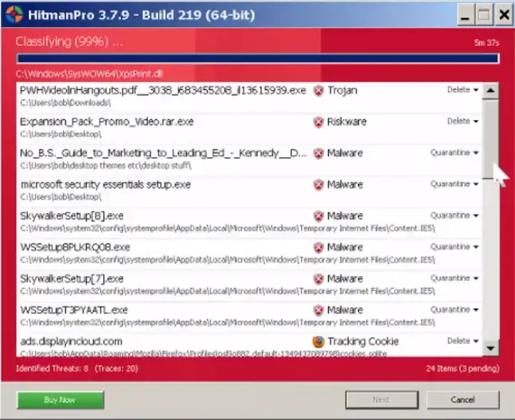
Task: Select ads.displayincloud.com entry
Action: point(71,341)
